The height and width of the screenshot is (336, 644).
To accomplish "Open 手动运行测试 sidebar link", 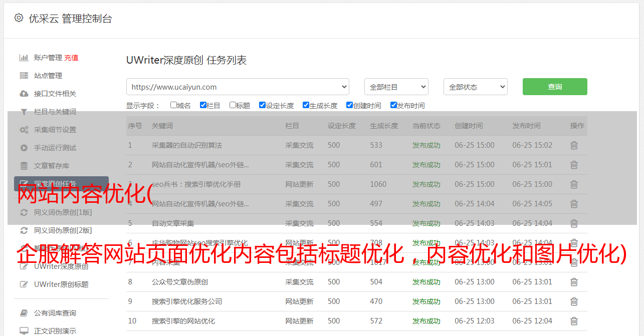I will [55, 148].
